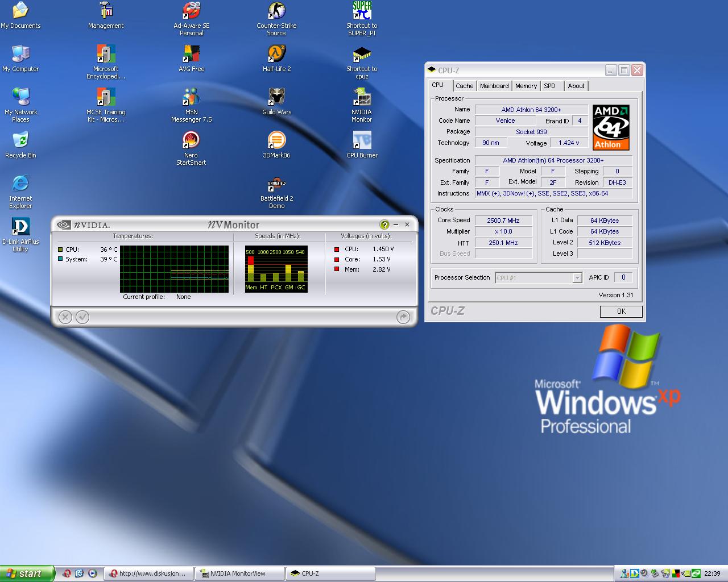
Task: Click System temperature teal color swatch
Action: (x=60, y=259)
